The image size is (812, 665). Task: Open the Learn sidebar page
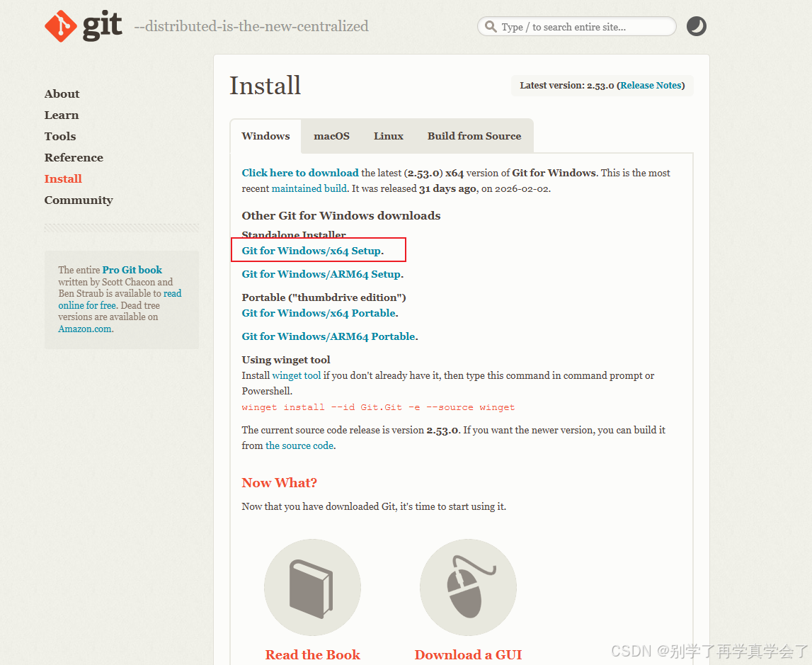click(x=61, y=115)
